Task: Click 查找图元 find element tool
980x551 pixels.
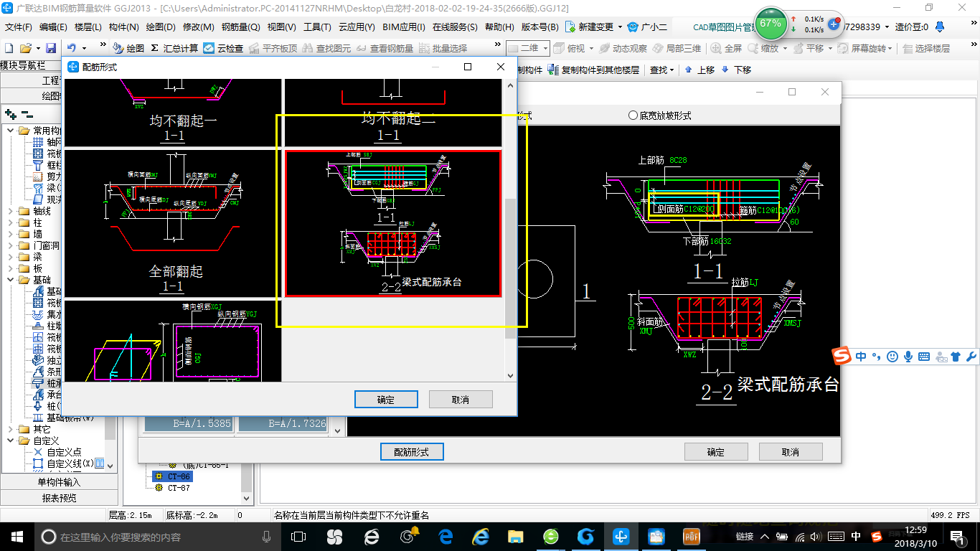Action: (x=327, y=48)
